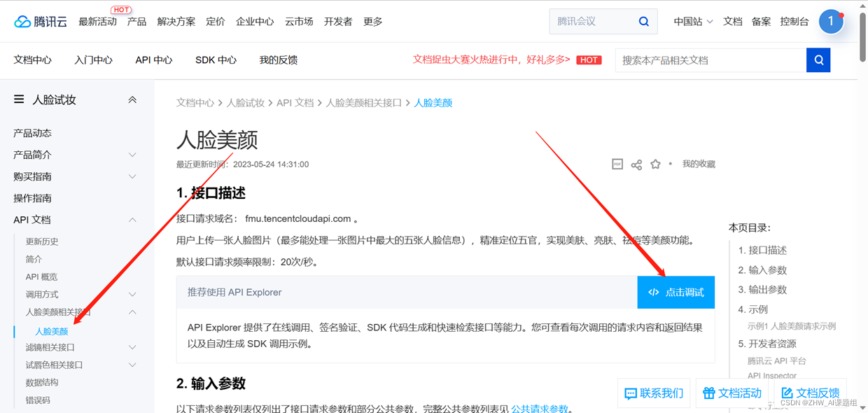Expand the 产品简介 sidebar section
The height and width of the screenshot is (413, 868).
point(132,155)
